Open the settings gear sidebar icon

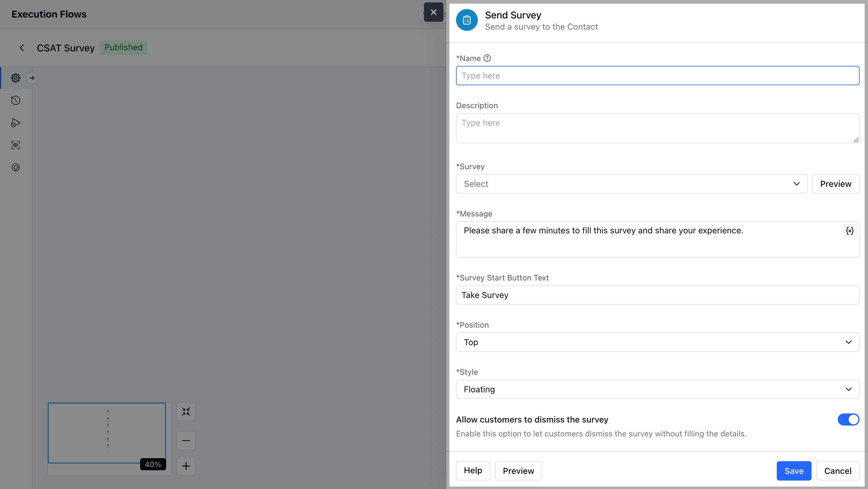[x=15, y=78]
